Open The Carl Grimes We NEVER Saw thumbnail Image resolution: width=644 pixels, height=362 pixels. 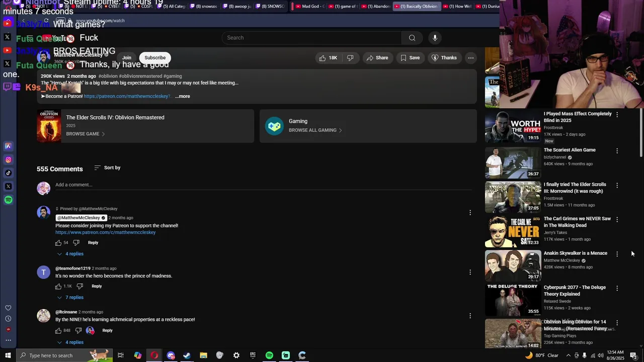tap(513, 232)
